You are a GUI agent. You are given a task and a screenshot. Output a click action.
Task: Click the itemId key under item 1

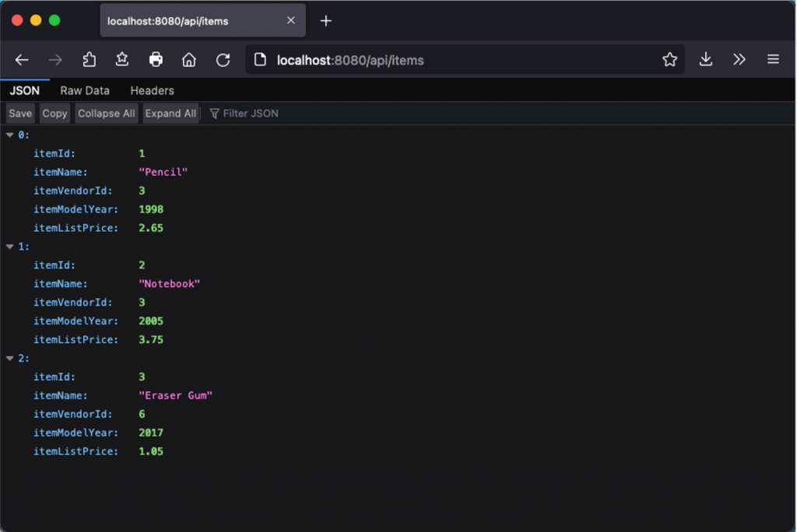pyautogui.click(x=54, y=265)
